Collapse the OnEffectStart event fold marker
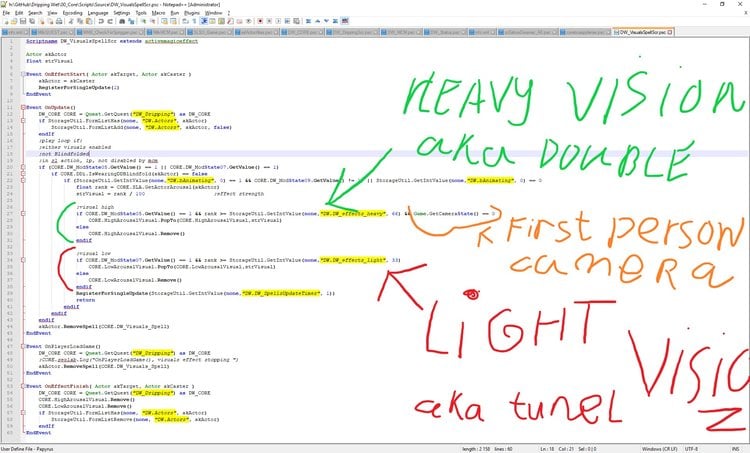 click(23, 74)
